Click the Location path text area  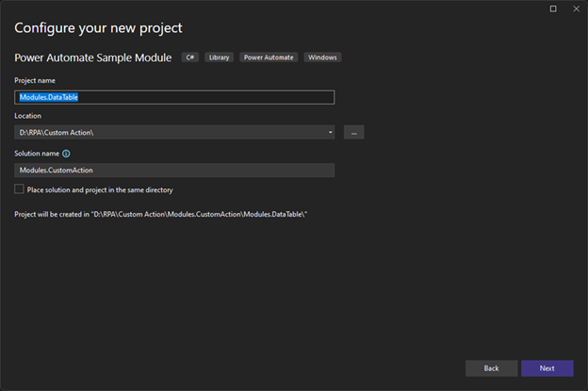pyautogui.click(x=170, y=133)
